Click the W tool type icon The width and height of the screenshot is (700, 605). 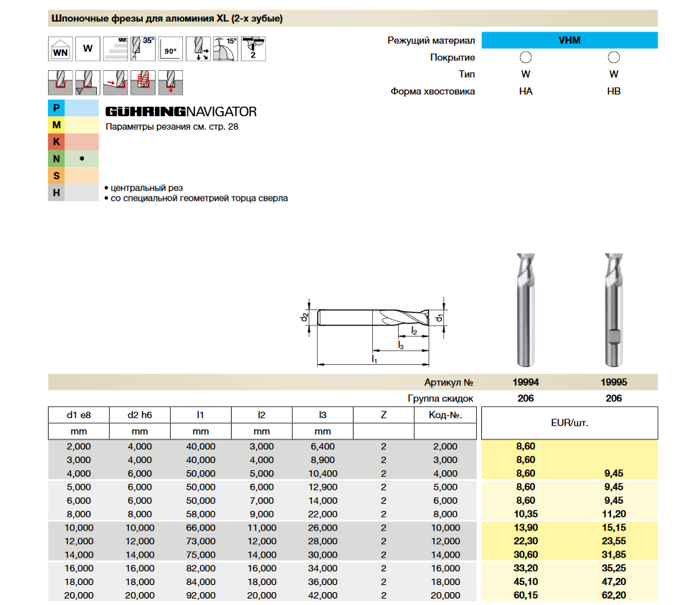[87, 49]
